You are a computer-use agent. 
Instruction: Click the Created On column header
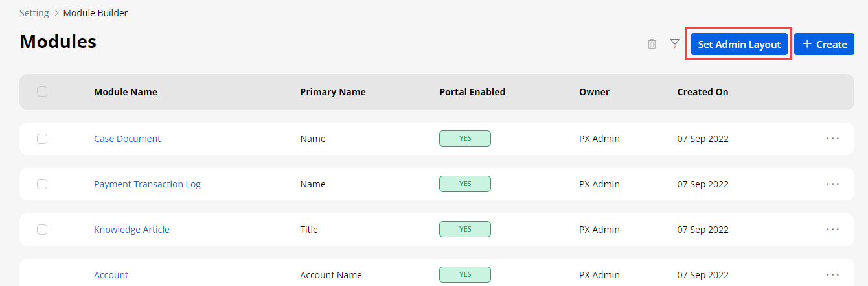(x=703, y=92)
